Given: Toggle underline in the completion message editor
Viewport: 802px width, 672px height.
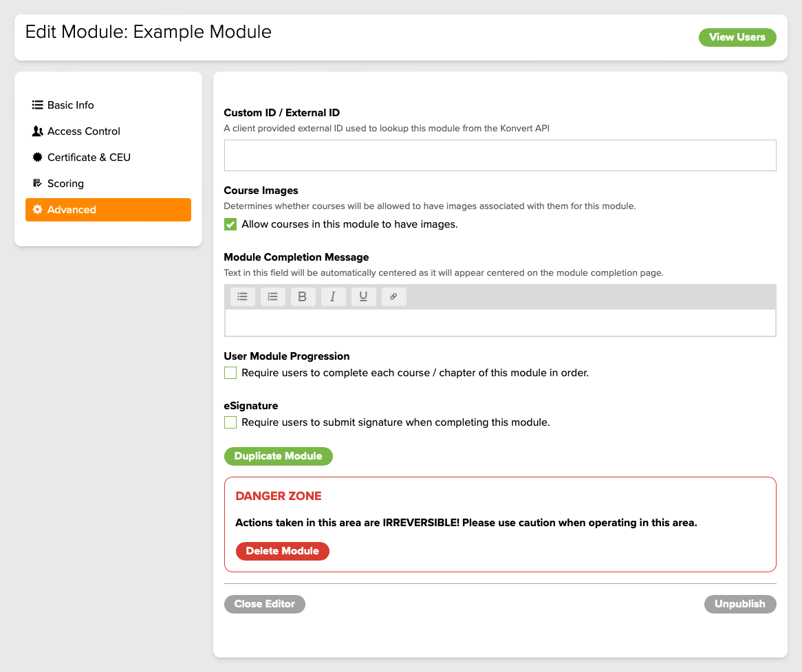Looking at the screenshot, I should pos(363,296).
